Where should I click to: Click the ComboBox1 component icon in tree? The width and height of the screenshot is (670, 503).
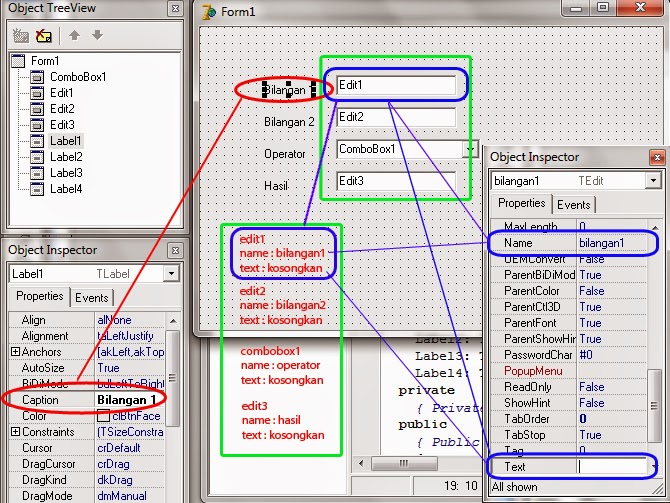click(x=37, y=77)
